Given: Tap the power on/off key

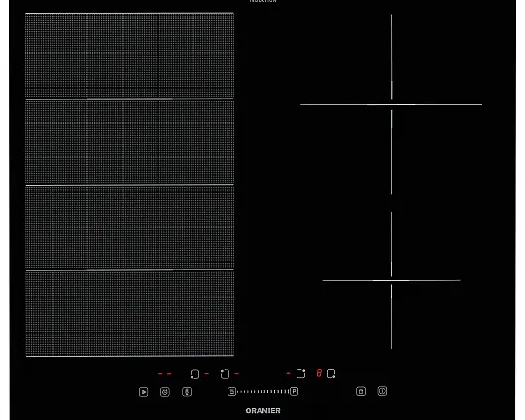Looking at the screenshot, I should [x=382, y=391].
